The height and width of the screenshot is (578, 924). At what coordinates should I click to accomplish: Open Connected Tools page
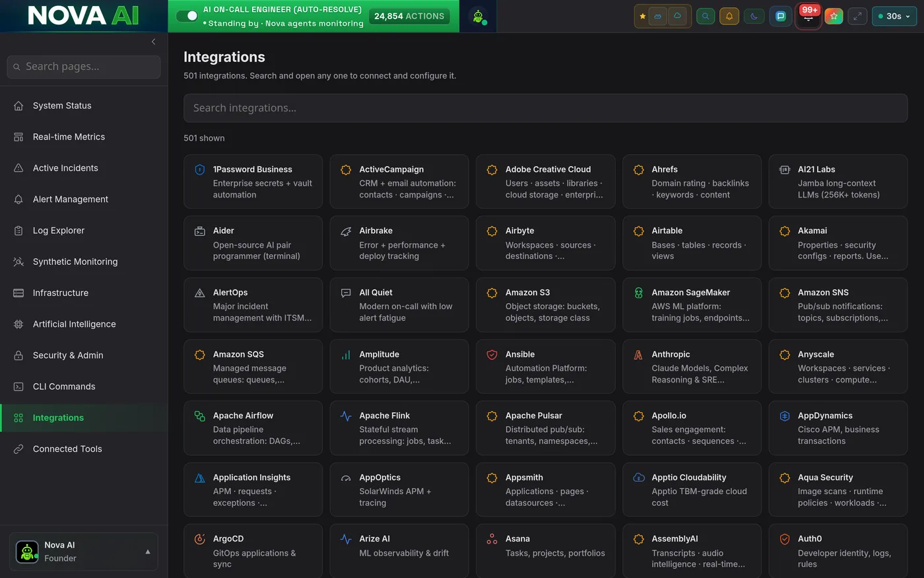[x=84, y=449]
